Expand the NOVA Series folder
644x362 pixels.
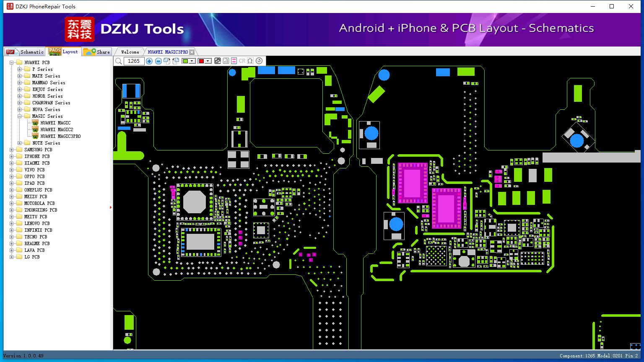19,109
